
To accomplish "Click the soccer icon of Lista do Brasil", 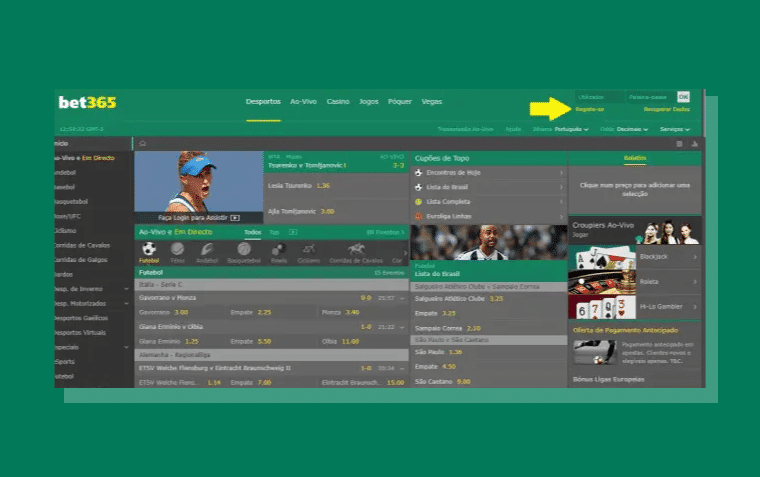I will coord(418,187).
